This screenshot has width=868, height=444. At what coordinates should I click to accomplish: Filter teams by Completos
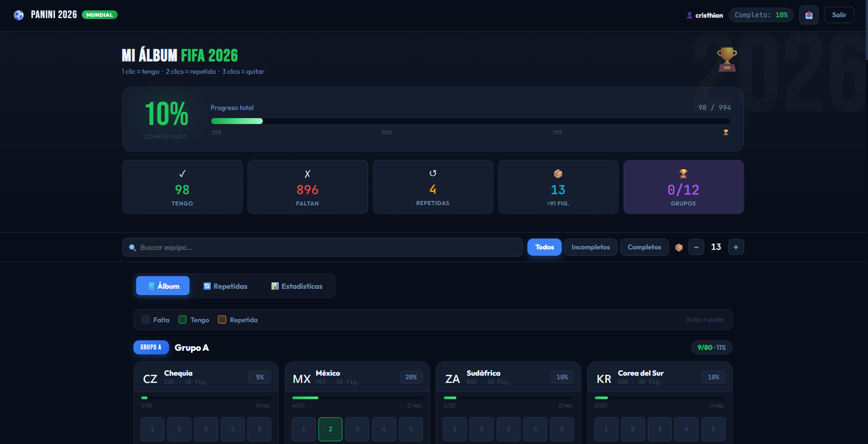pyautogui.click(x=645, y=247)
